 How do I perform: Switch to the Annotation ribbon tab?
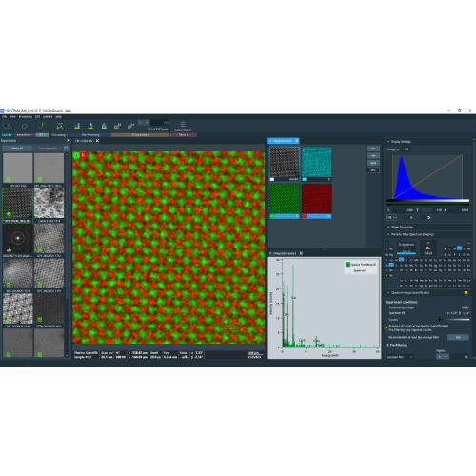24,135
